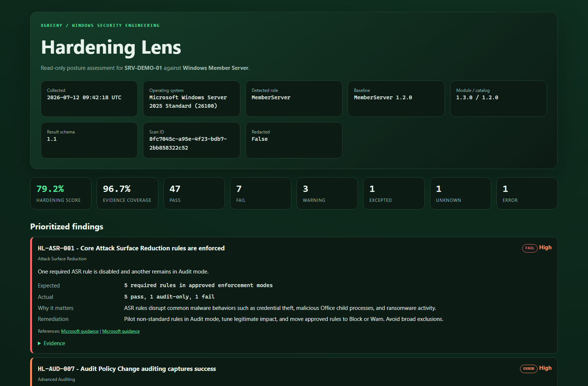
Task: Click the 'Why it matters' explanation text
Action: 280,308
